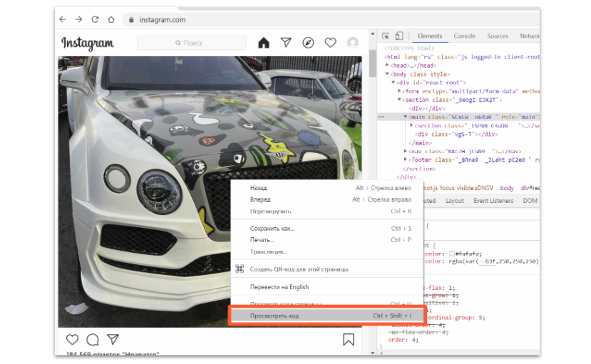Collapse the section _9eogI node
Screen dimensions: 591x364
pos(399,100)
